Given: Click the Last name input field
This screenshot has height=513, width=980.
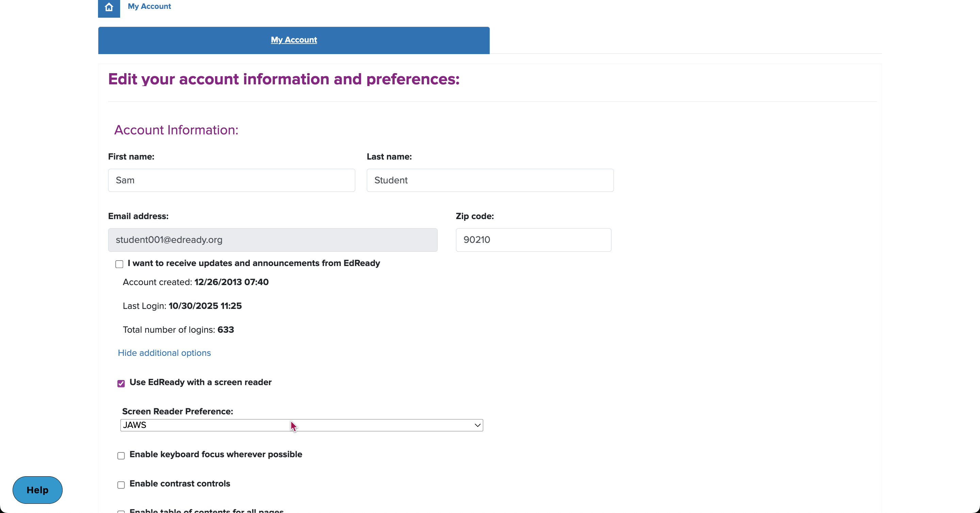Looking at the screenshot, I should click(490, 180).
